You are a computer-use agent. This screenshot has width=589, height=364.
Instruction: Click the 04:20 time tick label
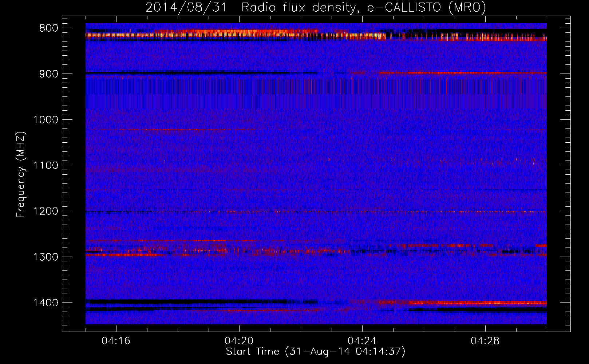tap(239, 341)
